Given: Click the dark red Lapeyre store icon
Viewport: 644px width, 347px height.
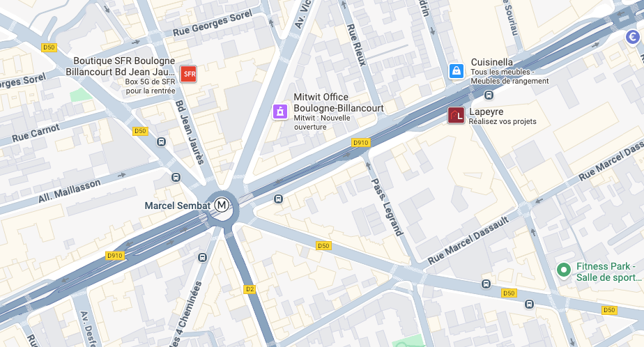Looking at the screenshot, I should 456,116.
